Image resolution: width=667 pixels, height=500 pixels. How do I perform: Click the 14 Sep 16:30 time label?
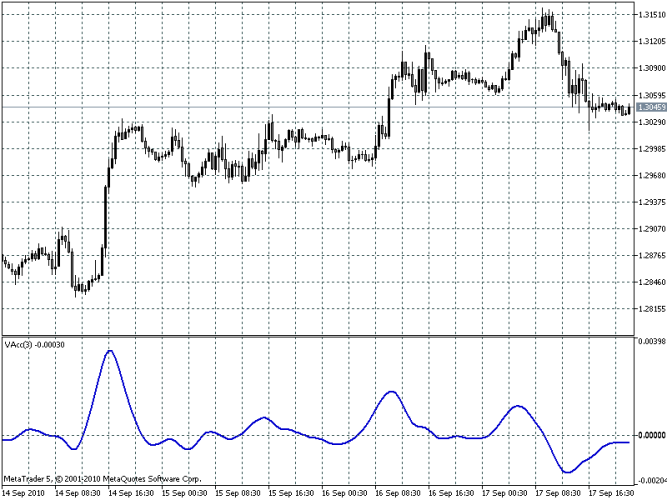(131, 493)
